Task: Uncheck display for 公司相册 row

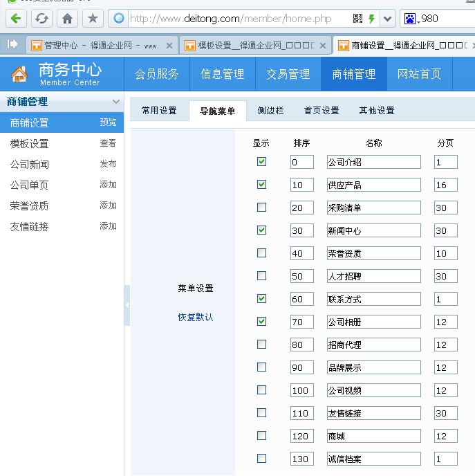Action: pos(261,321)
